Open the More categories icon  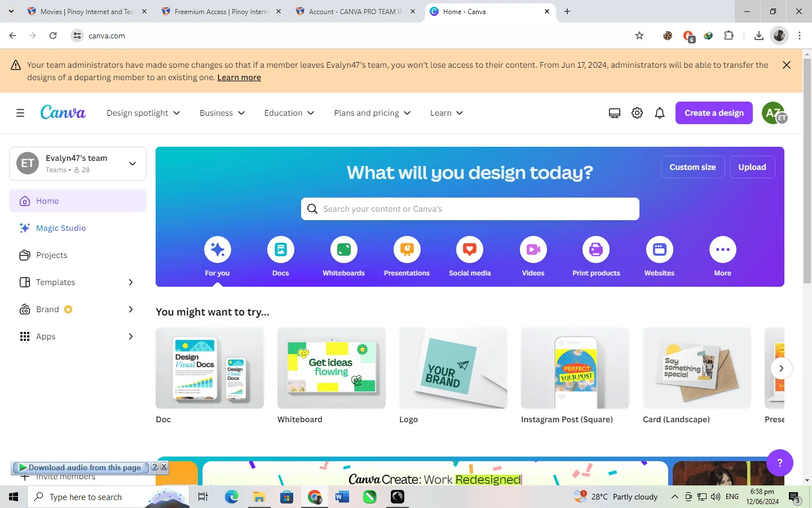pyautogui.click(x=723, y=249)
